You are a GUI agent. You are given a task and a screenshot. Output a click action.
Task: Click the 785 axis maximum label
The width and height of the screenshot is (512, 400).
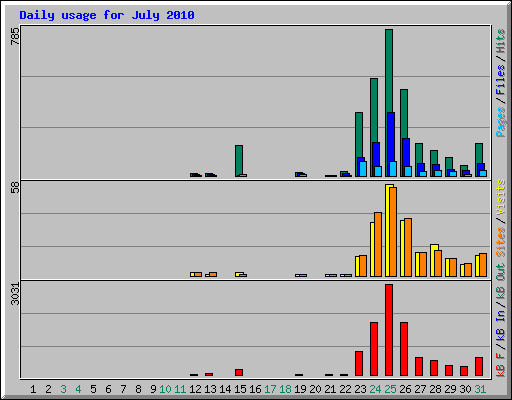point(15,36)
